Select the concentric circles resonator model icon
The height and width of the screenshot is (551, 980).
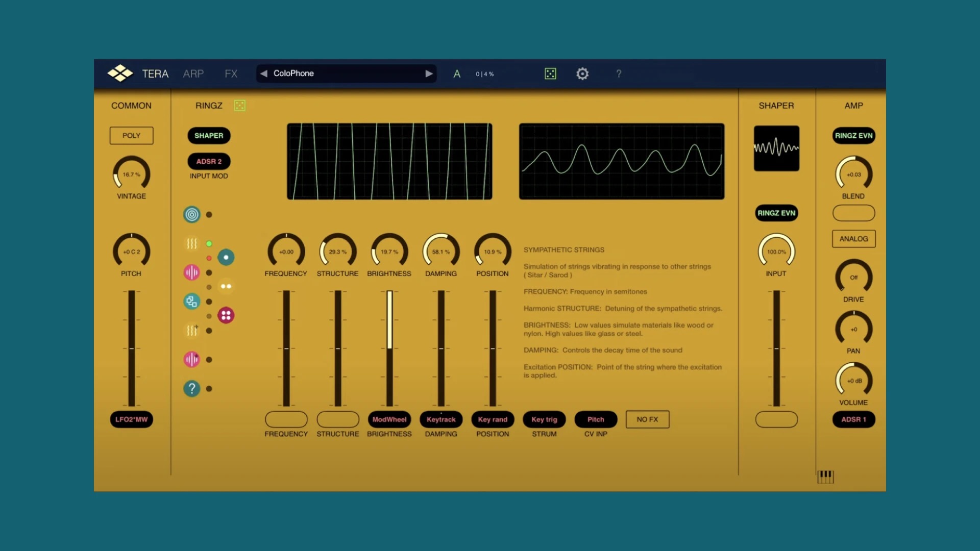pos(191,215)
